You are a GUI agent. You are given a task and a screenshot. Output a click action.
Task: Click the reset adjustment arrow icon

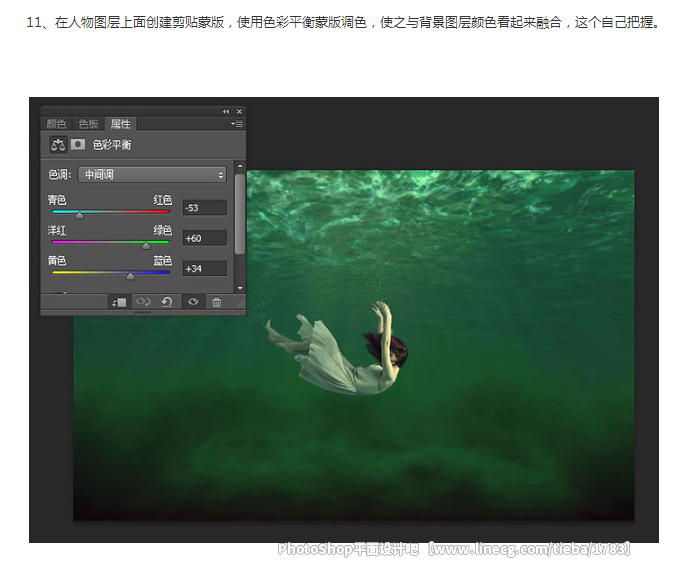pos(167,302)
